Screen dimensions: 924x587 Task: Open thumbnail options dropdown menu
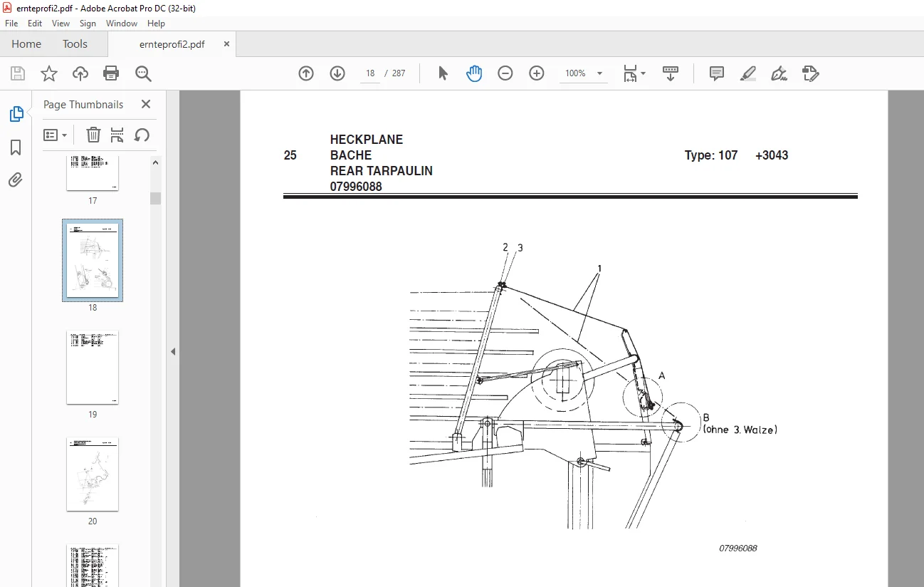click(x=56, y=135)
